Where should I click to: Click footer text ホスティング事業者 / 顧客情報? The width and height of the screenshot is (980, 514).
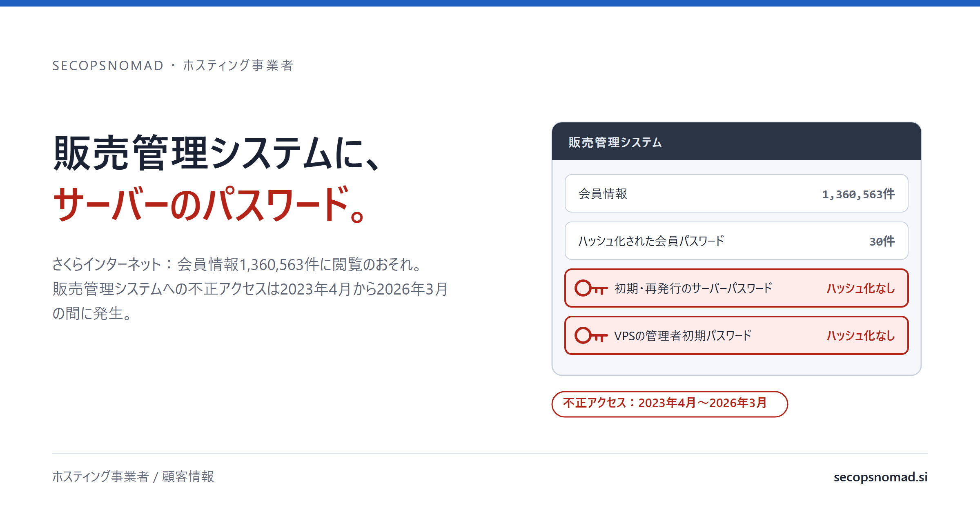pyautogui.click(x=133, y=476)
